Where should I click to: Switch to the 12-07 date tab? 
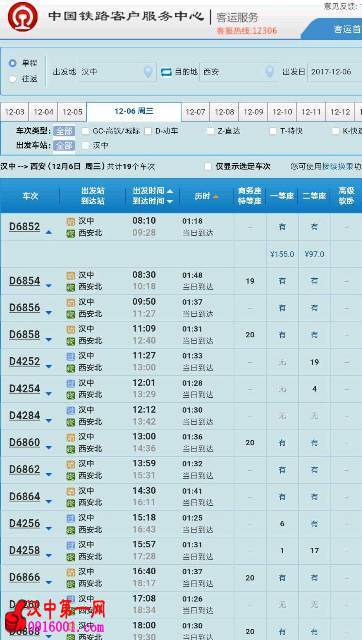(195, 112)
